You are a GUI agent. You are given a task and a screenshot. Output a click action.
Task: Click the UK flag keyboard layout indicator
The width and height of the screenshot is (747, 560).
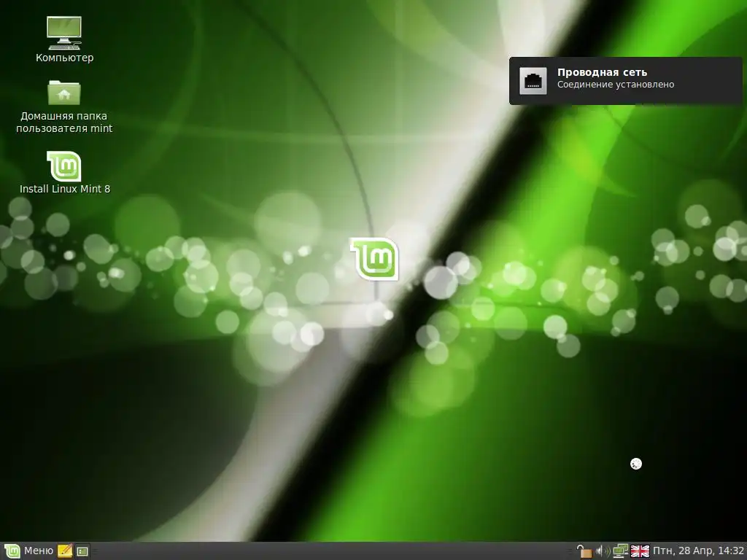(x=640, y=551)
